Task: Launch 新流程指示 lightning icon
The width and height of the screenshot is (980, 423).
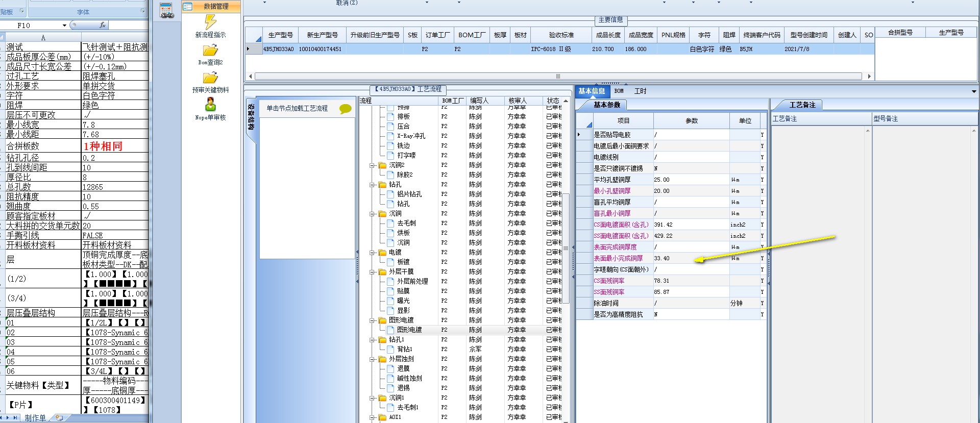Action: coord(210,21)
